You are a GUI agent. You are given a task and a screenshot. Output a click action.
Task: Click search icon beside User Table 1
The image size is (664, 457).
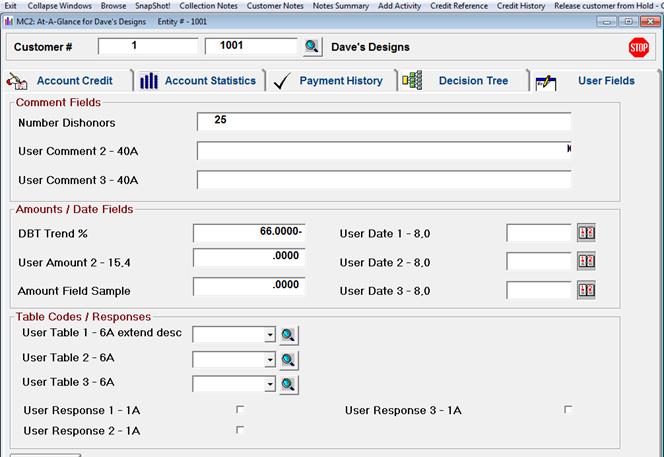(287, 335)
